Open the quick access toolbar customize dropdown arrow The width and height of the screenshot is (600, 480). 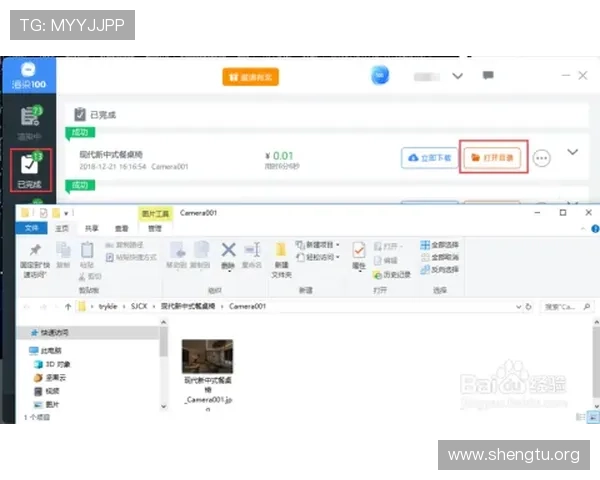pyautogui.click(x=66, y=213)
